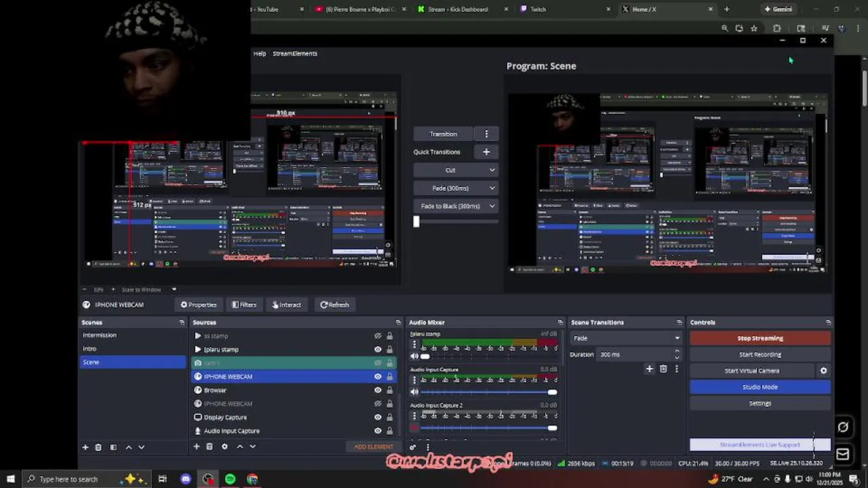Open source properties gear in the Sources toolbar
This screenshot has height=488, width=868.
pyautogui.click(x=224, y=447)
